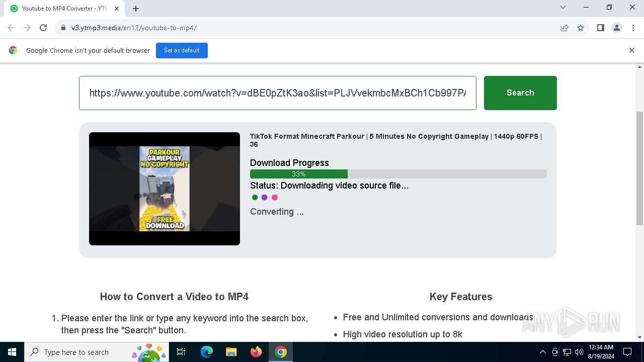The height and width of the screenshot is (362, 644).
Task: Click the page vertical scrollbar thumb
Action: pyautogui.click(x=640, y=168)
